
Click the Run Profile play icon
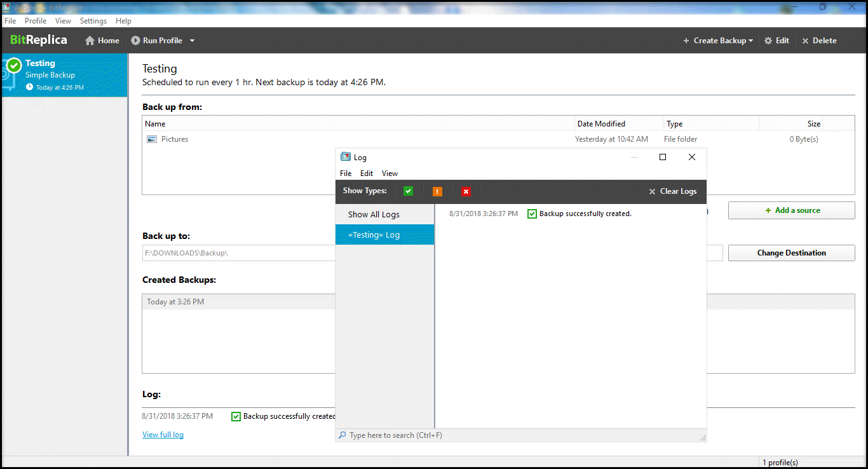pos(135,41)
